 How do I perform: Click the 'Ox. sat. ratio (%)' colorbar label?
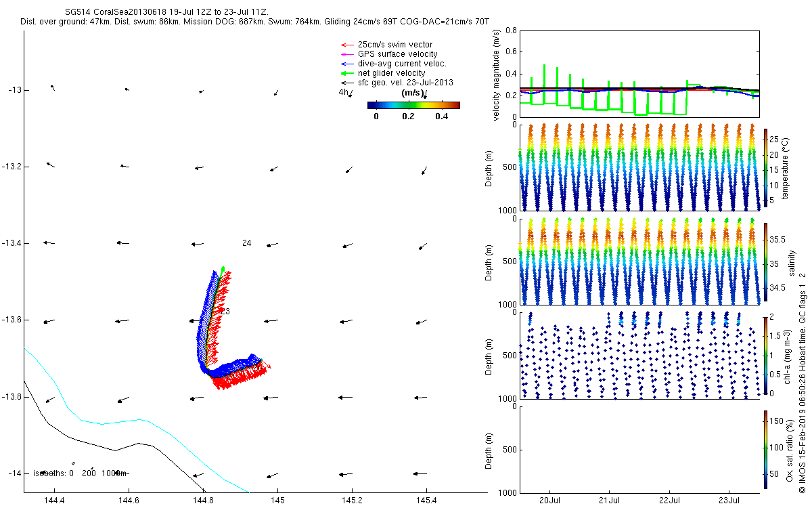(790, 449)
